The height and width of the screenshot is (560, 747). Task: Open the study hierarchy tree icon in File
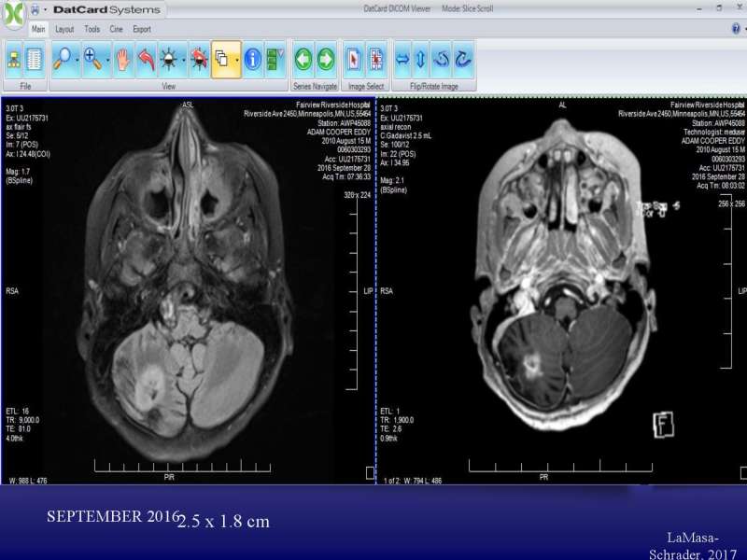[14, 60]
